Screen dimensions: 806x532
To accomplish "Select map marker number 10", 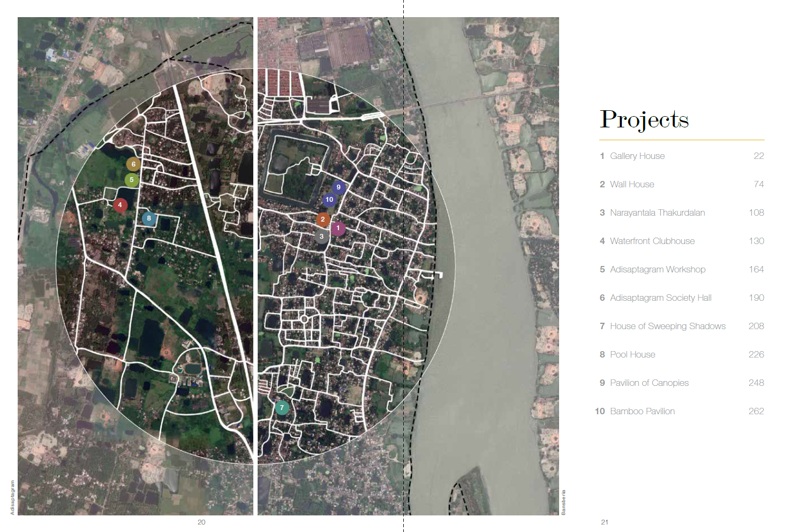I will tap(329, 200).
